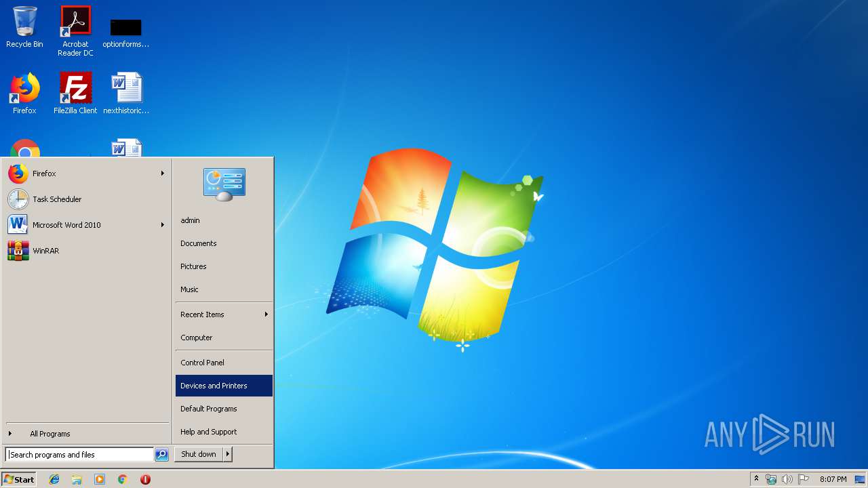Image resolution: width=868 pixels, height=488 pixels.
Task: Open Music from the Start menu
Action: 224,289
